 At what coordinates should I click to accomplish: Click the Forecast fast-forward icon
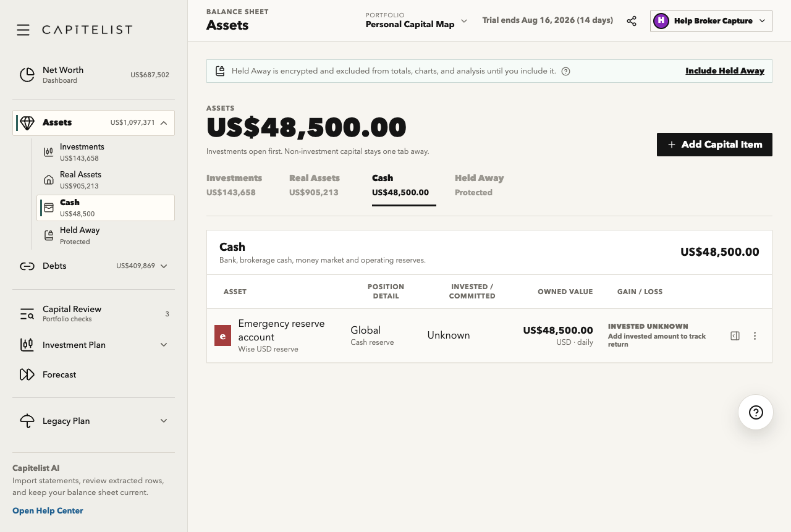[27, 374]
